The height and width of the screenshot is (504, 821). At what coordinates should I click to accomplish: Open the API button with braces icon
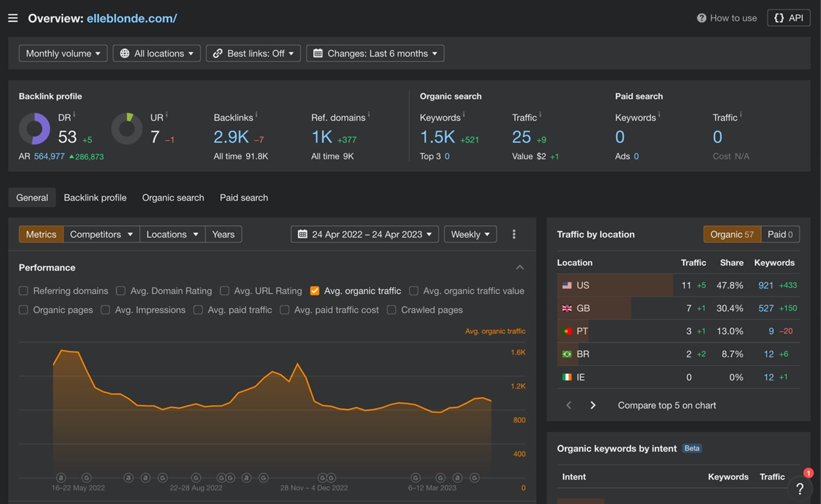click(789, 18)
